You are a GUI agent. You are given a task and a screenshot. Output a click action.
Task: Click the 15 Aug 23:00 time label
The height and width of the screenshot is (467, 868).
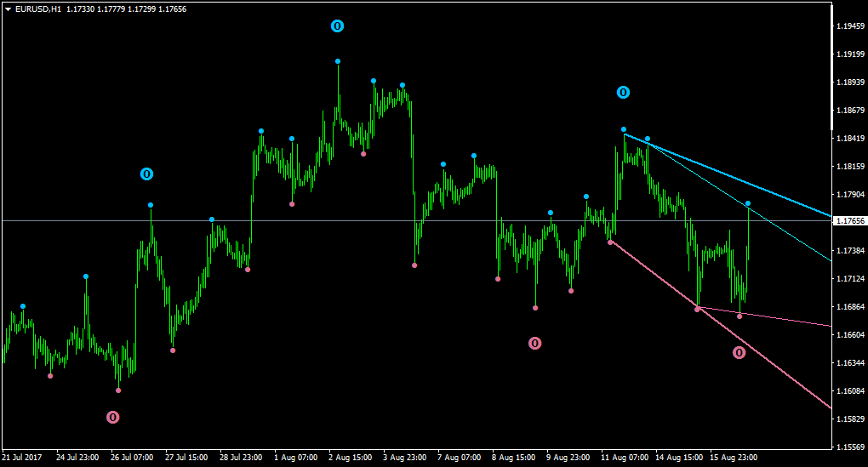click(x=734, y=458)
